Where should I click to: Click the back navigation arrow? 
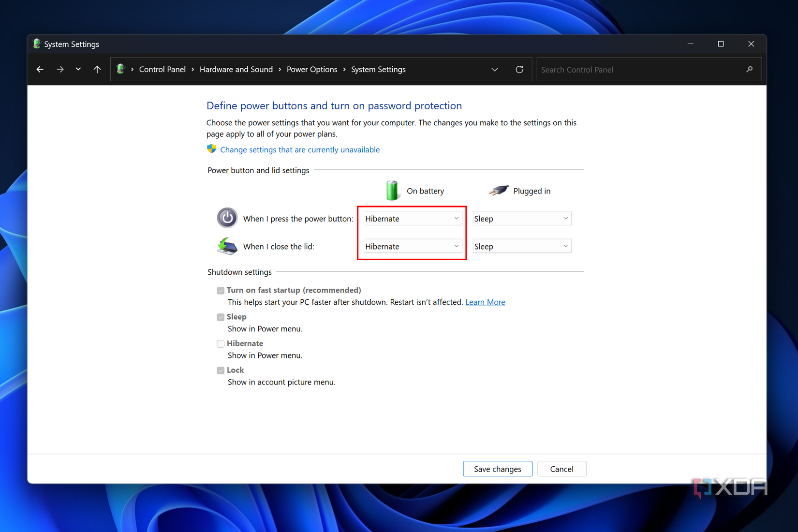pyautogui.click(x=40, y=69)
